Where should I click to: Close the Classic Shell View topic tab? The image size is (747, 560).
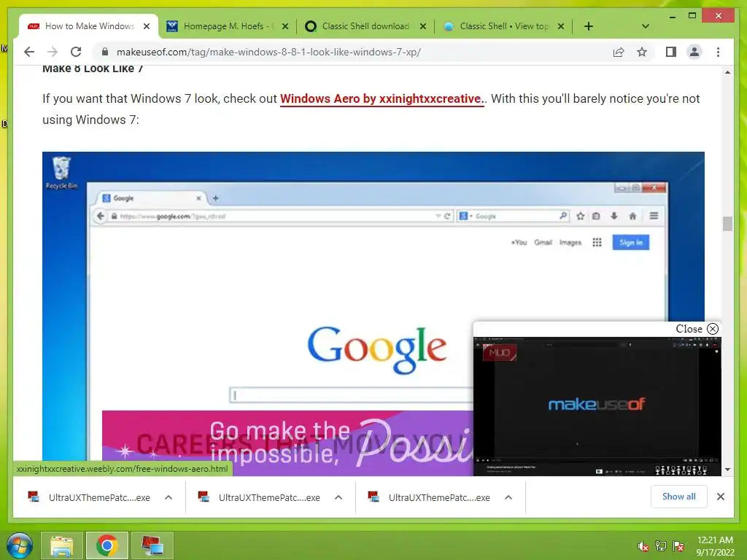click(561, 26)
